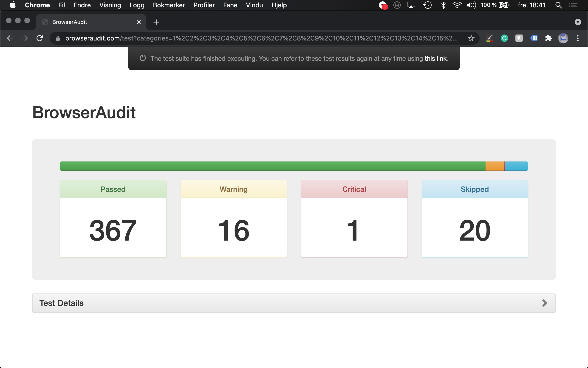Expand the Test Details section
The height and width of the screenshot is (368, 588).
(545, 303)
